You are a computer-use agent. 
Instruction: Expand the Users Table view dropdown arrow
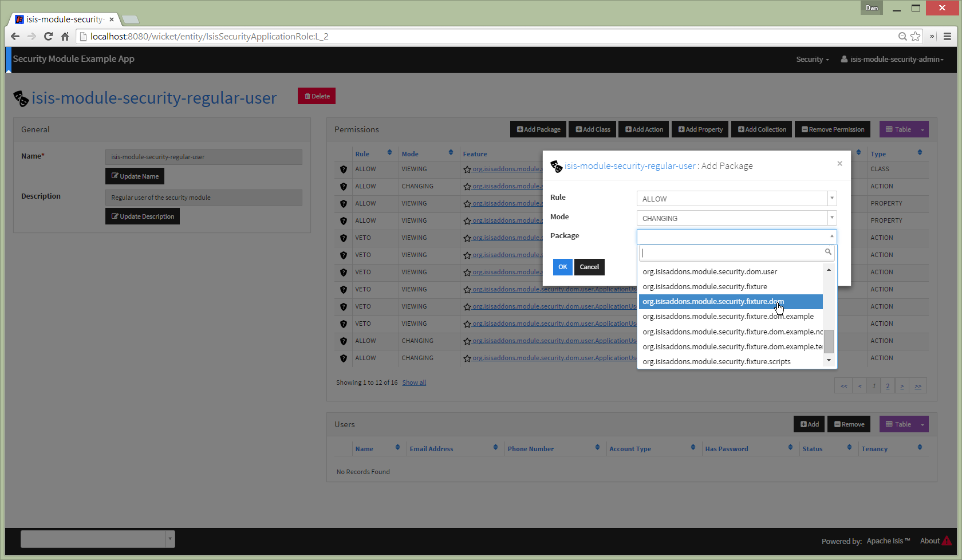(x=922, y=424)
